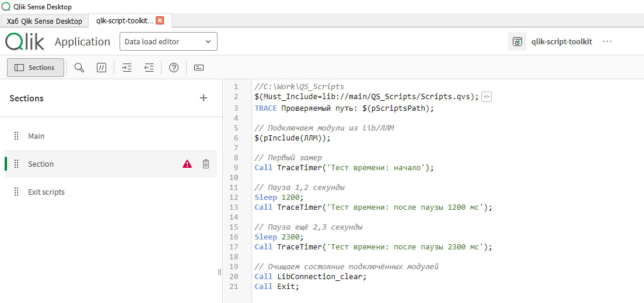Click Call TraceTimer 'начало' line
The height and width of the screenshot is (303, 644).
344,168
